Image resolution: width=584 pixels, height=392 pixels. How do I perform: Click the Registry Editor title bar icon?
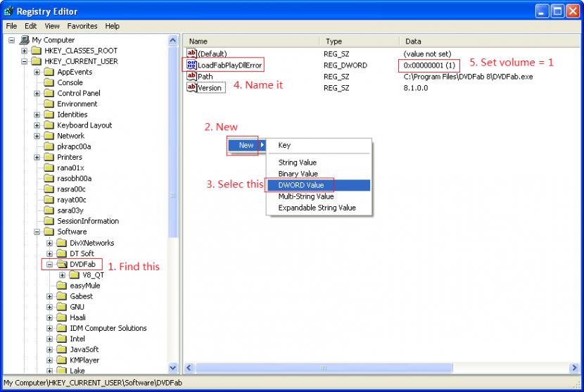[8, 11]
